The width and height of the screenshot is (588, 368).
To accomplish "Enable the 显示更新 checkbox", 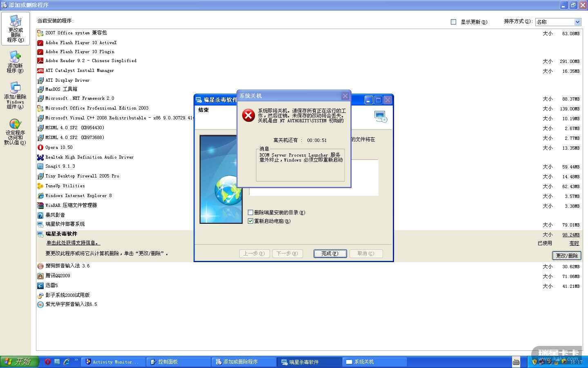I will [x=453, y=22].
